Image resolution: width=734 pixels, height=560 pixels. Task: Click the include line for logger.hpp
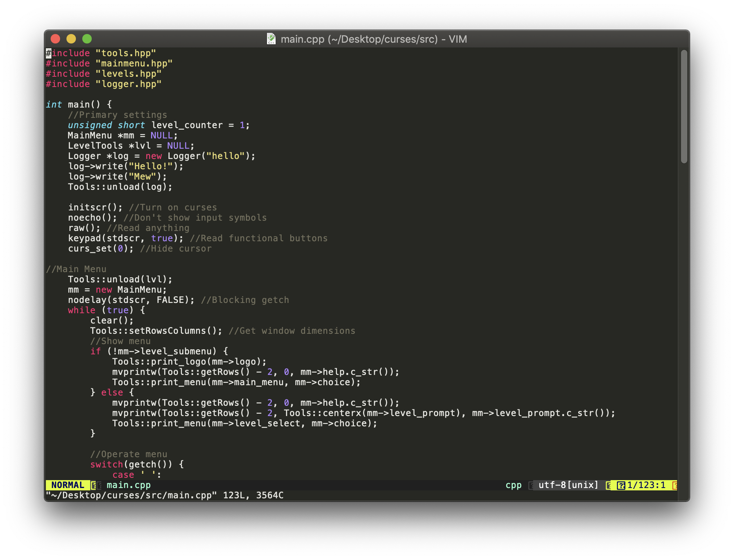(103, 83)
